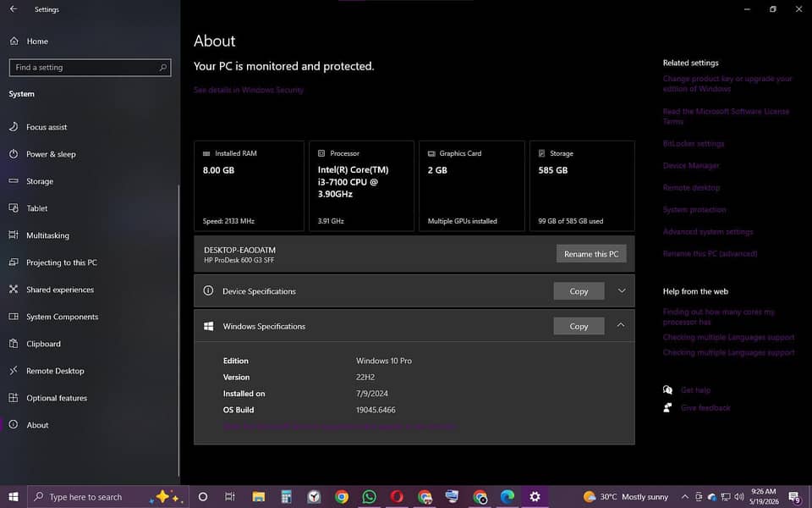Image resolution: width=812 pixels, height=508 pixels.
Task: Click the Processor card icon
Action: click(321, 153)
